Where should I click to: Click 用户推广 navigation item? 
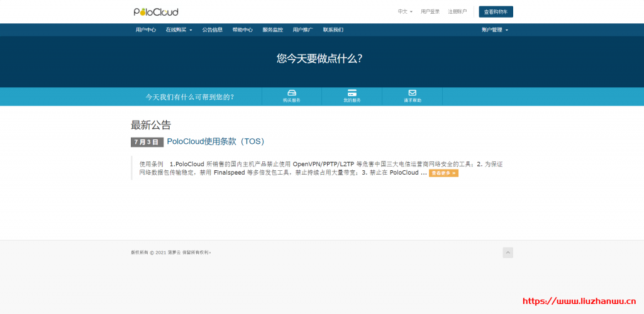point(303,30)
